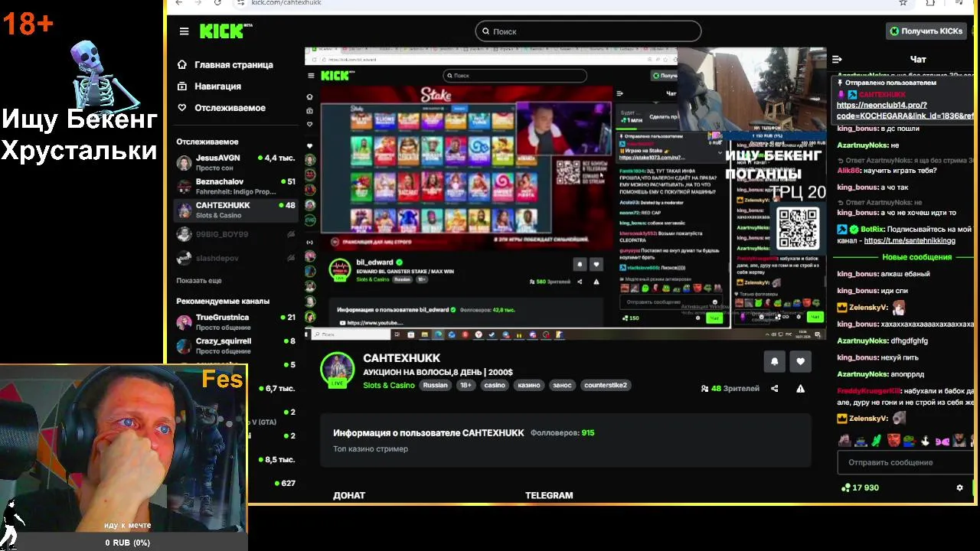Image resolution: width=980 pixels, height=551 pixels.
Task: Select the 99BIG_BOY99 offline channel
Action: 236,233
